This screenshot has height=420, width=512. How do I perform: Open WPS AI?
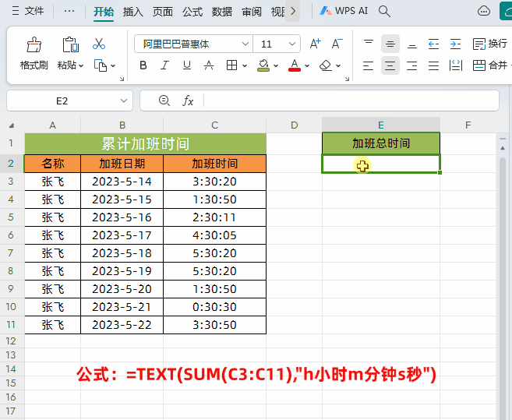click(344, 11)
